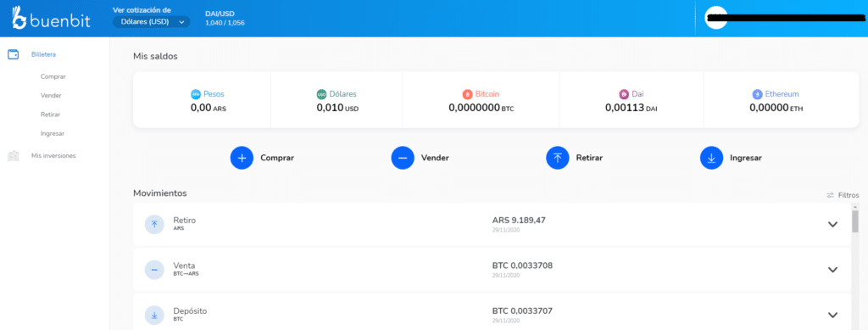Click the minus Vender circle icon
The height and width of the screenshot is (330, 868).
pos(403,158)
